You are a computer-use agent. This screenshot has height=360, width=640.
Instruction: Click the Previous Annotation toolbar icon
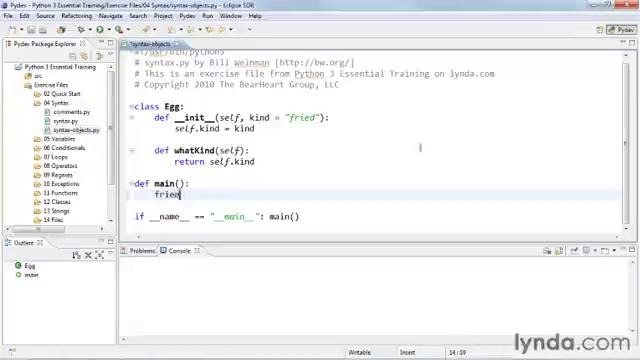tap(190, 30)
